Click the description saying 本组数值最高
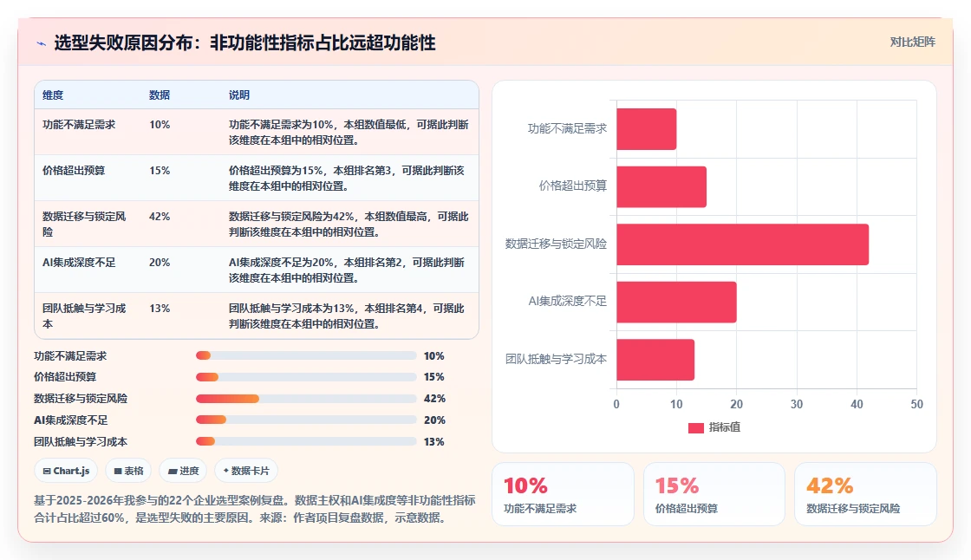The width and height of the screenshot is (971, 560). (349, 224)
